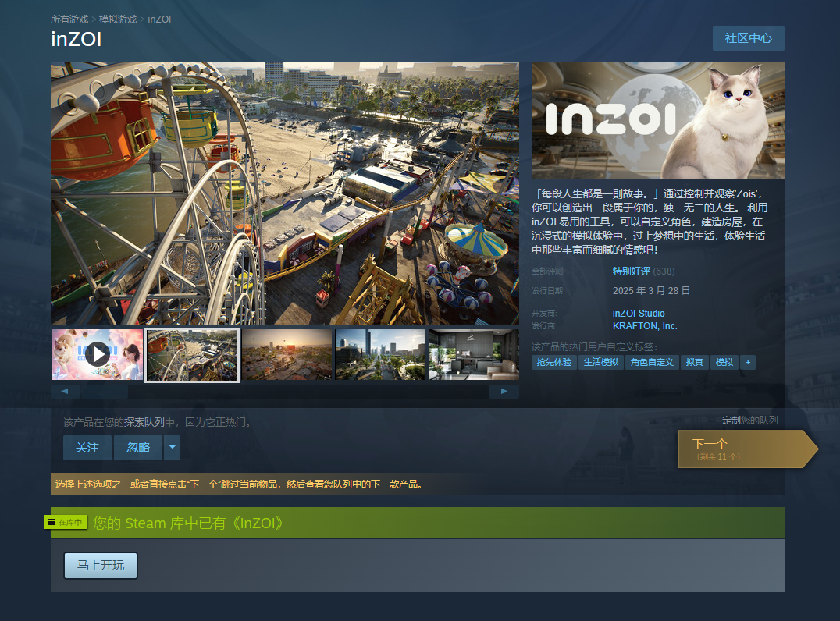The height and width of the screenshot is (621, 840).
Task: Go to 模拟游戏 breadcrumb
Action: 118,20
